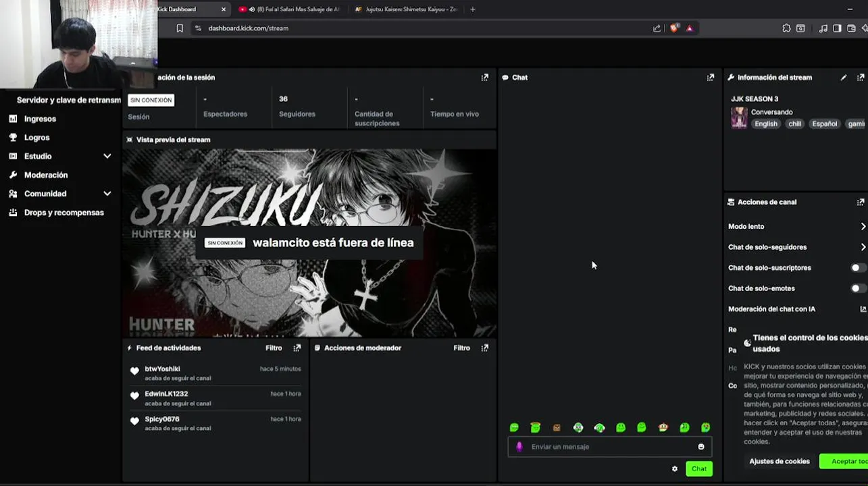The image size is (868, 486).
Task: Open Brave Shields lion icon
Action: click(674, 28)
